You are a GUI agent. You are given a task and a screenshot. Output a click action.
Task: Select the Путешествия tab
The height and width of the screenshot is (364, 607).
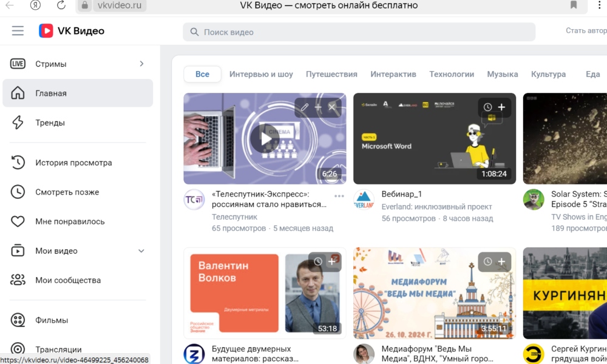(x=331, y=74)
